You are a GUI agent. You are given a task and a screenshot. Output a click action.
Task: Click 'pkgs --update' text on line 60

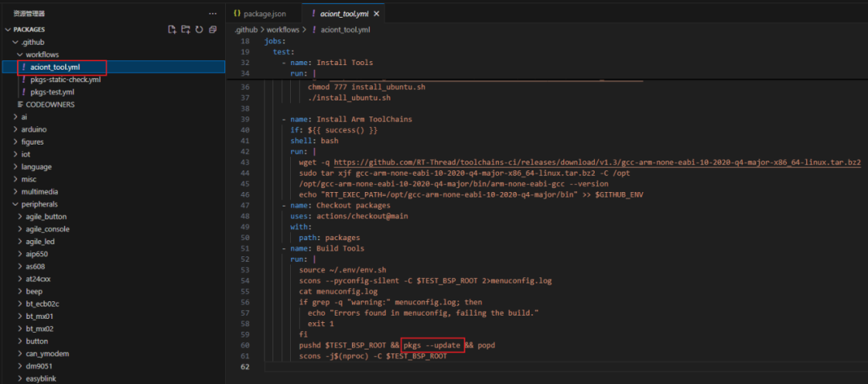click(433, 345)
